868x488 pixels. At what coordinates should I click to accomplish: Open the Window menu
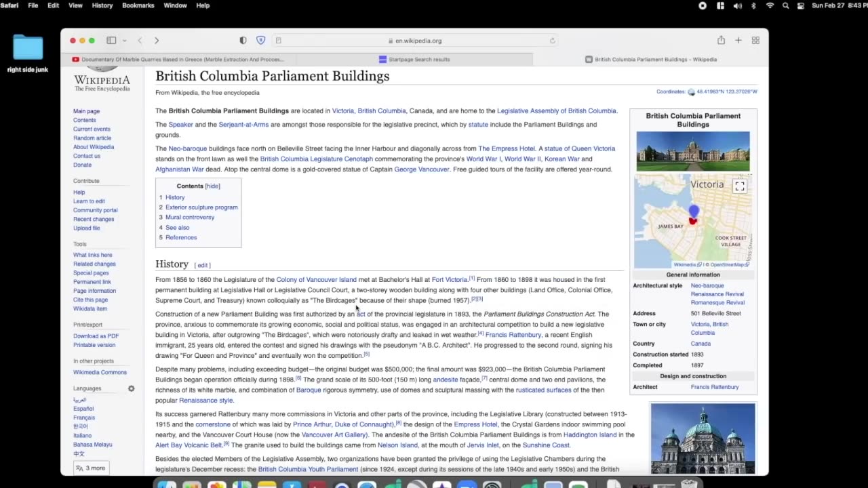pyautogui.click(x=175, y=5)
